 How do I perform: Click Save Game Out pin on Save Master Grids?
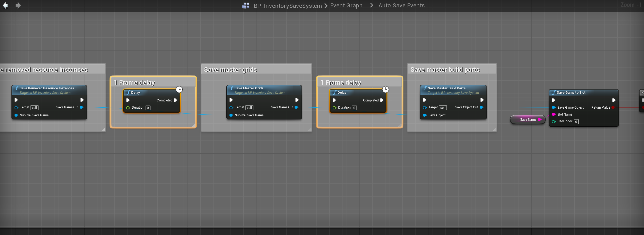[296, 107]
